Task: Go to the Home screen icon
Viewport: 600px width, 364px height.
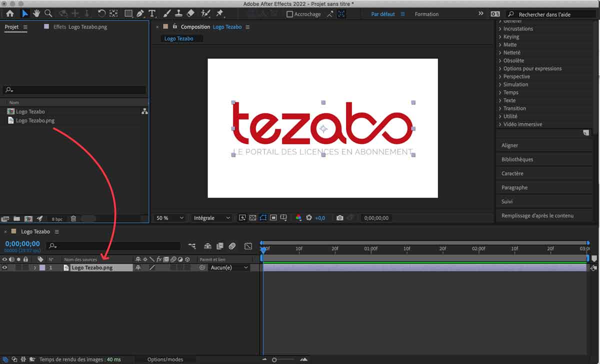Action: [x=10, y=13]
